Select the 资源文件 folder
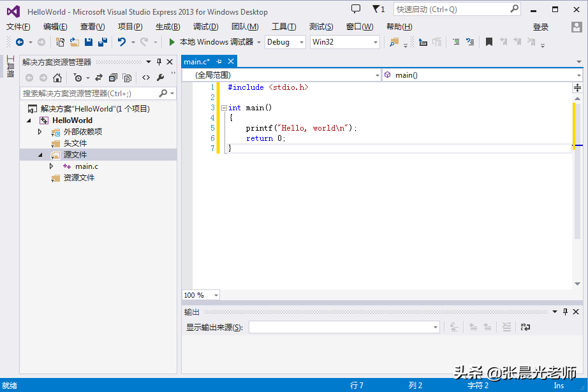588x392 pixels. (x=78, y=178)
